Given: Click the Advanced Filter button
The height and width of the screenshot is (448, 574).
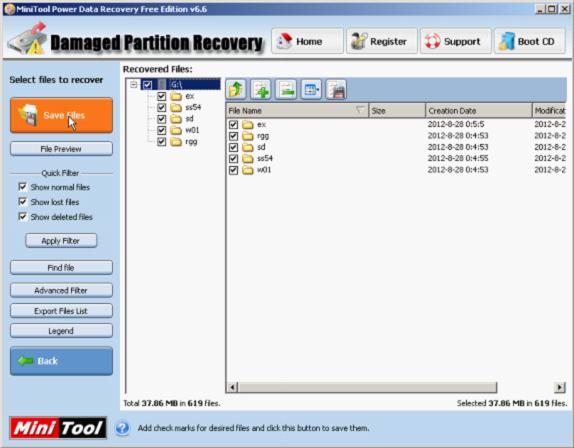Looking at the screenshot, I should pos(62,290).
